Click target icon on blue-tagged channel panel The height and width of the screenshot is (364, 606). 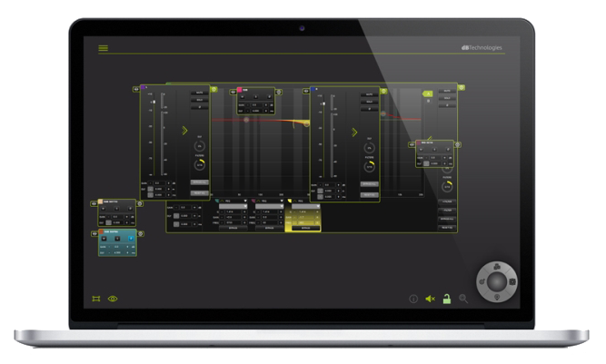(x=383, y=92)
